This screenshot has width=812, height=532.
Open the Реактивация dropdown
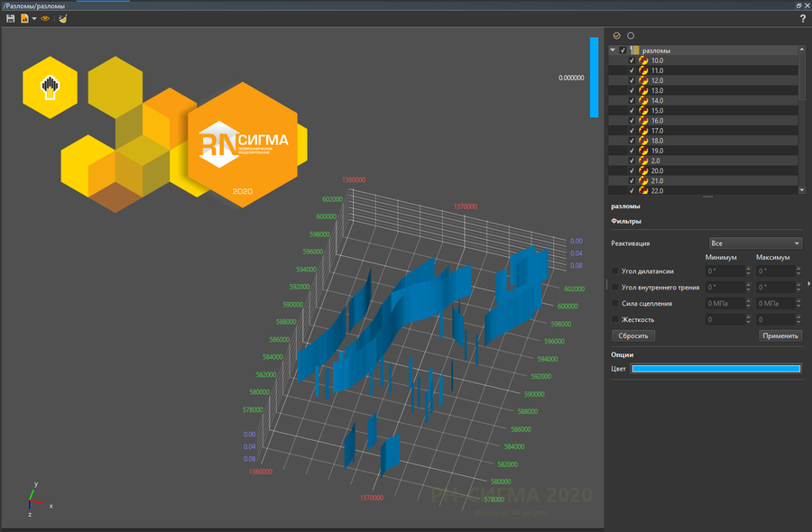click(755, 243)
